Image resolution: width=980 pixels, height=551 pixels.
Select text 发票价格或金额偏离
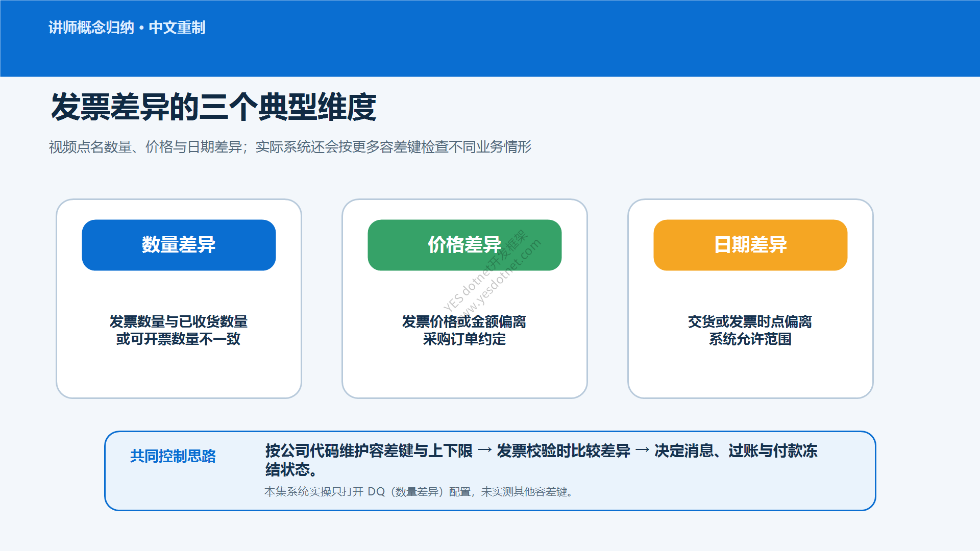[x=464, y=321]
